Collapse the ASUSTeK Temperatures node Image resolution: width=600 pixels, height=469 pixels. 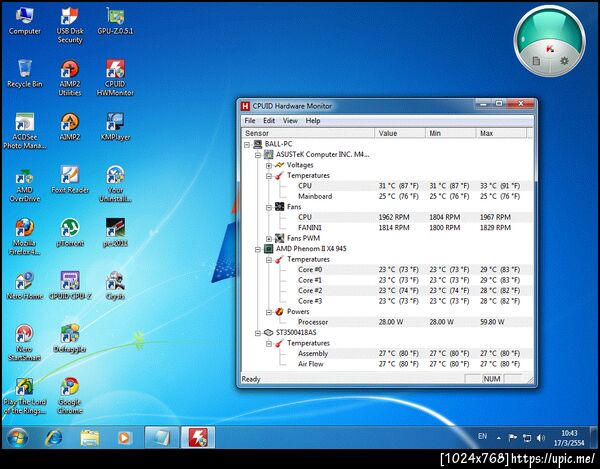tap(269, 176)
